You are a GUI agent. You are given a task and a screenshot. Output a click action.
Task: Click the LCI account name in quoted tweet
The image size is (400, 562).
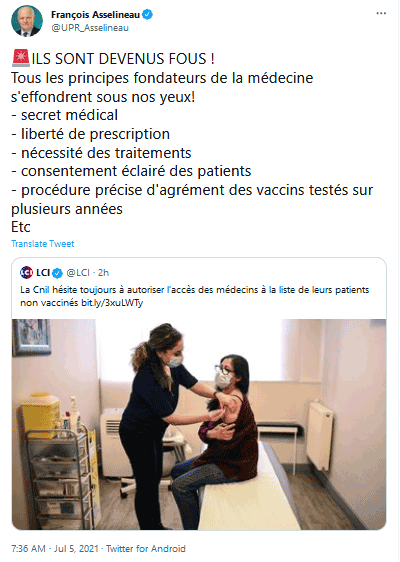(x=43, y=273)
